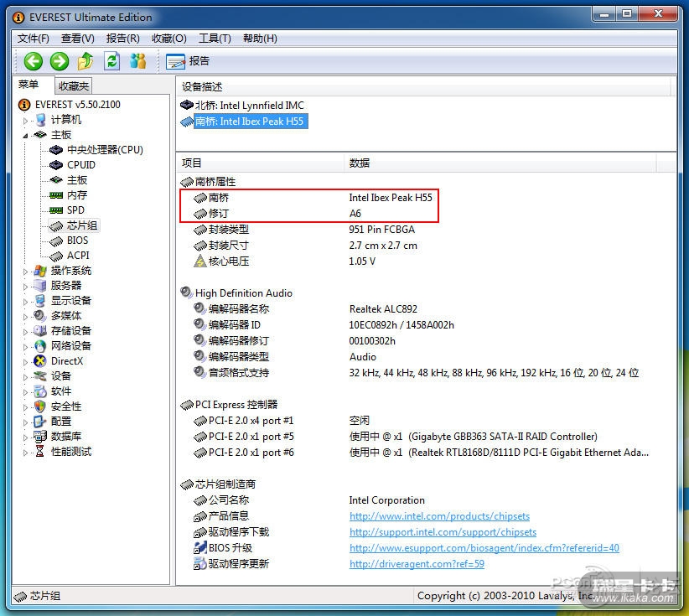Viewport: 689px width, 616px height.
Task: Click the 多媒体 speaker icon
Action: tap(40, 315)
